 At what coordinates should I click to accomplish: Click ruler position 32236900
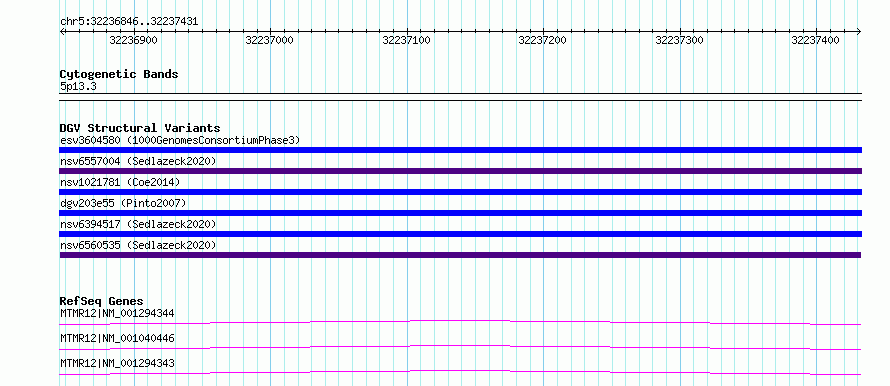pos(133,40)
